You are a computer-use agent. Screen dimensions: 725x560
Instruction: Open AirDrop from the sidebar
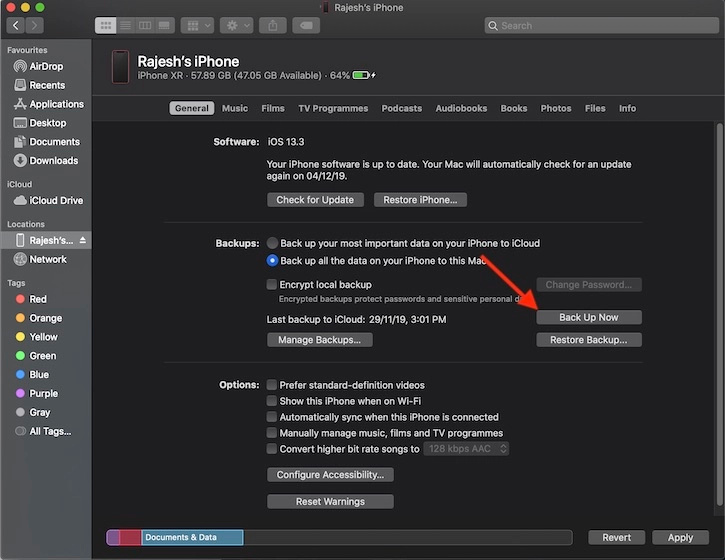pos(48,66)
